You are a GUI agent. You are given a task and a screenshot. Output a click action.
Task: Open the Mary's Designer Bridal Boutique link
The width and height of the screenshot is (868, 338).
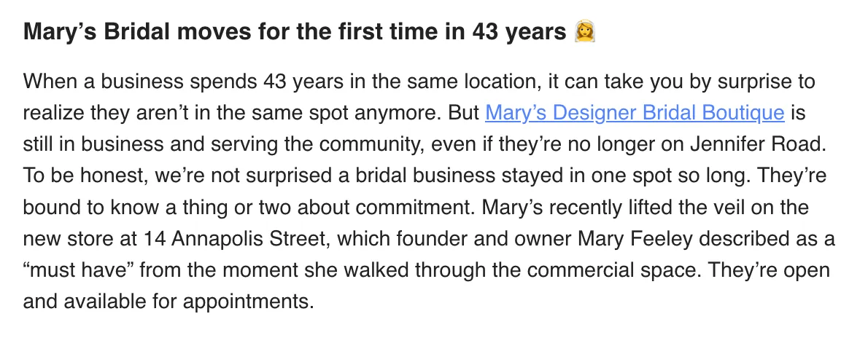[x=635, y=113]
